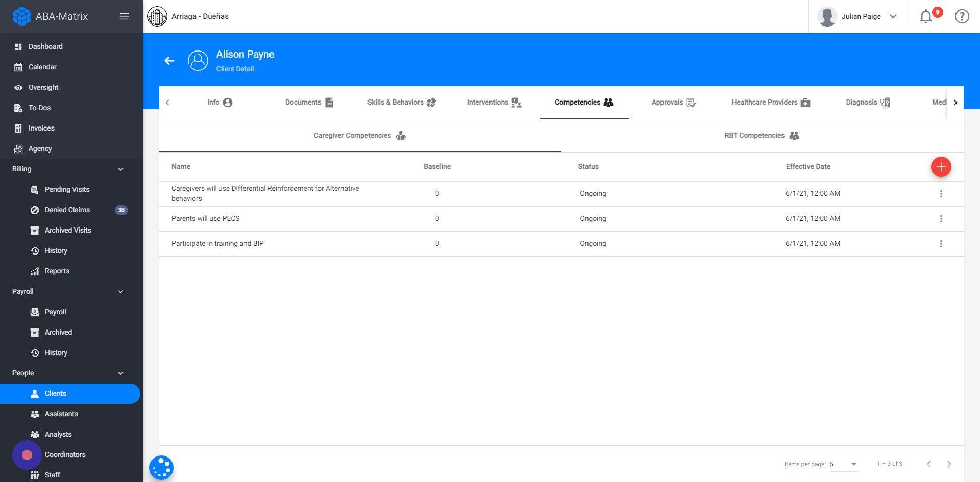Switch to the Skills & Behaviors tab

tap(401, 103)
